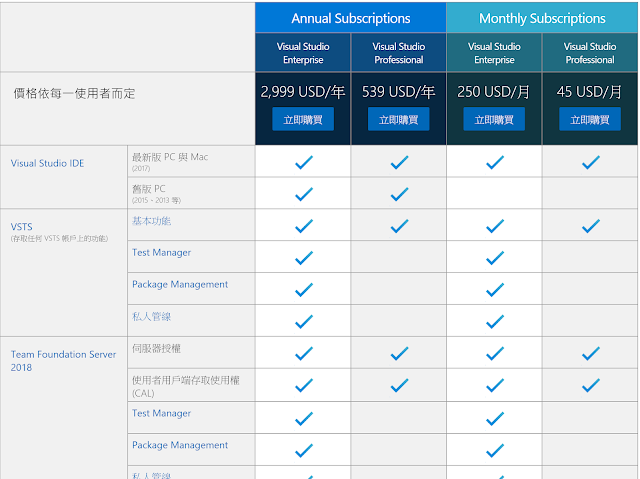Open the VSTS category link
The width and height of the screenshot is (640, 479).
[x=22, y=227]
